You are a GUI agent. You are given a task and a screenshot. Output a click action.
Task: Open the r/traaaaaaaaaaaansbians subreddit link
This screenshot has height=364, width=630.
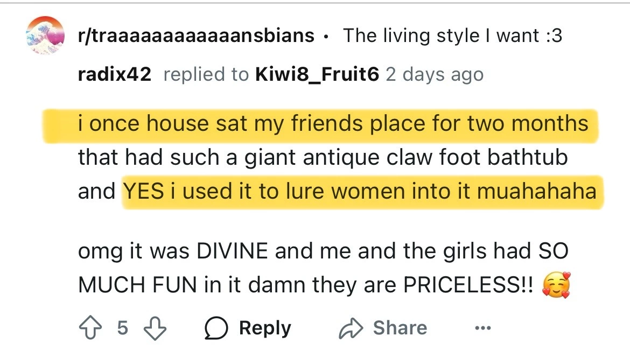coord(196,36)
